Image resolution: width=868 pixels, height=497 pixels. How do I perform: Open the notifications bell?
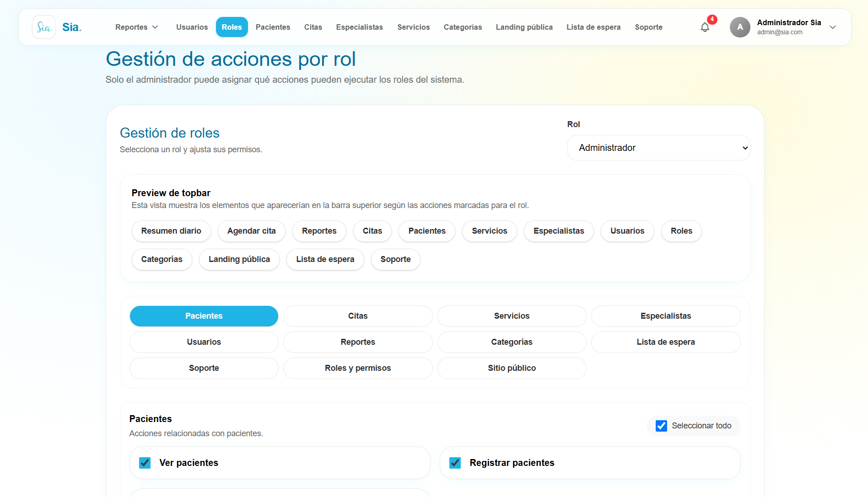pos(705,27)
